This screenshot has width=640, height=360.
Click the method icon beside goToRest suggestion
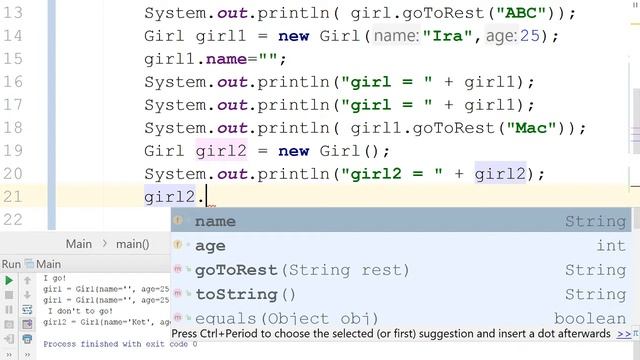[178, 269]
